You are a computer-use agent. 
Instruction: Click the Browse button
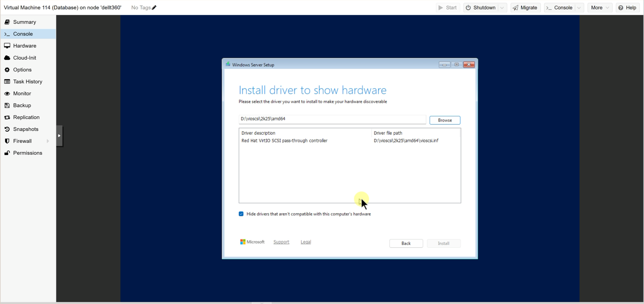pyautogui.click(x=444, y=120)
